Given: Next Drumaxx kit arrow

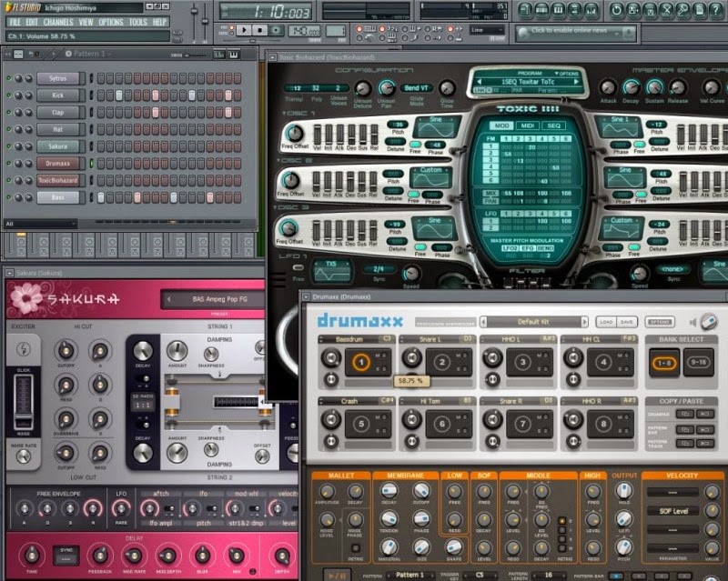Looking at the screenshot, I should [584, 322].
